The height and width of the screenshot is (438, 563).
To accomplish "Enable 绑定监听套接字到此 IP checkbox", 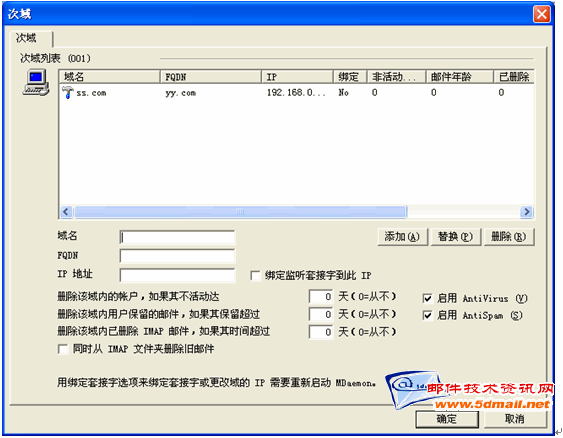I will 255,276.
